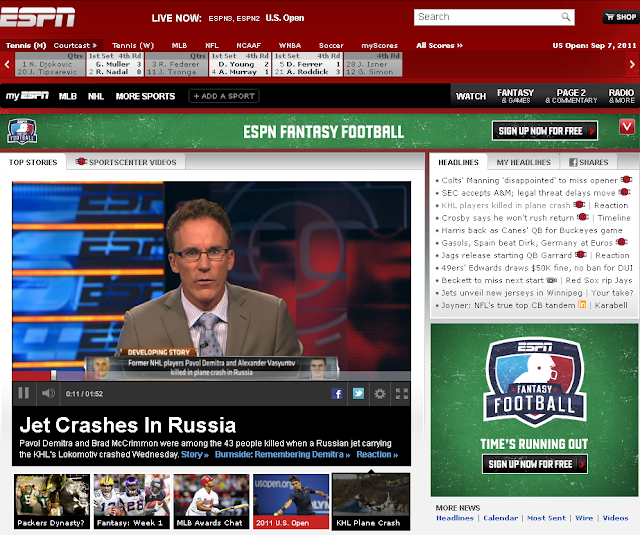This screenshot has height=535, width=640.
Task: Click the large Fantasy Football ad badge
Action: (x=534, y=381)
